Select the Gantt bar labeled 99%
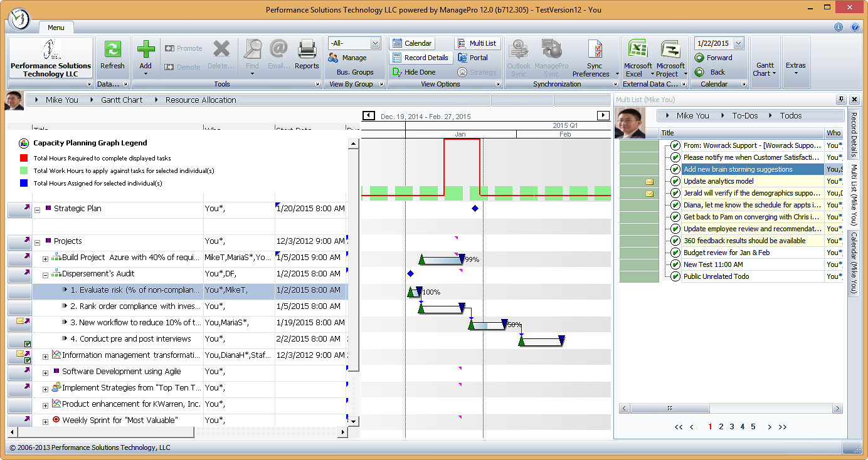Viewport: 868px width, 460px height. (x=442, y=259)
